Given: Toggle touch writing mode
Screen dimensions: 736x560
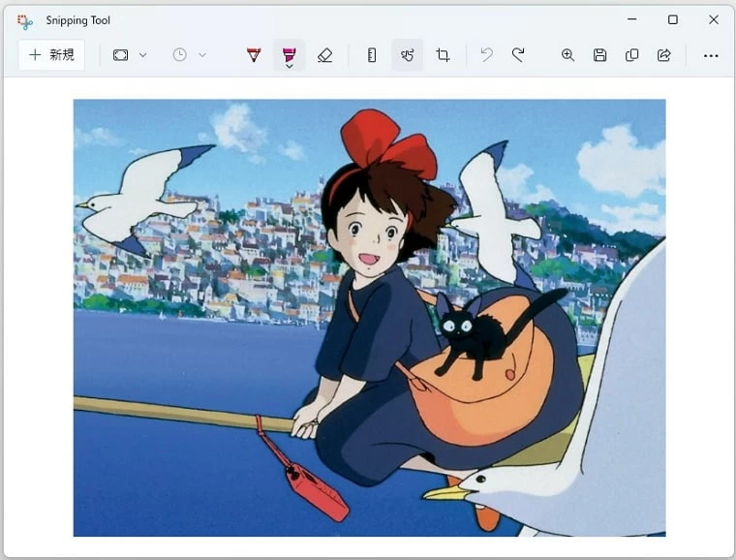Looking at the screenshot, I should click(x=408, y=55).
